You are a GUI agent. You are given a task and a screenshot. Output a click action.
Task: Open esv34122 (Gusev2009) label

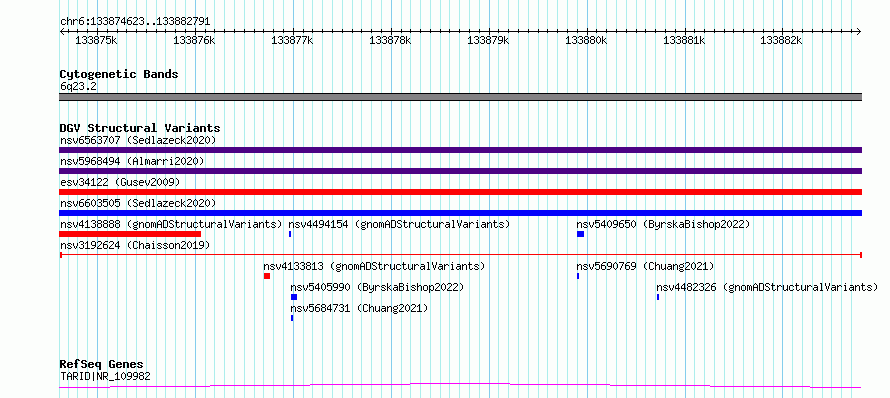click(120, 182)
